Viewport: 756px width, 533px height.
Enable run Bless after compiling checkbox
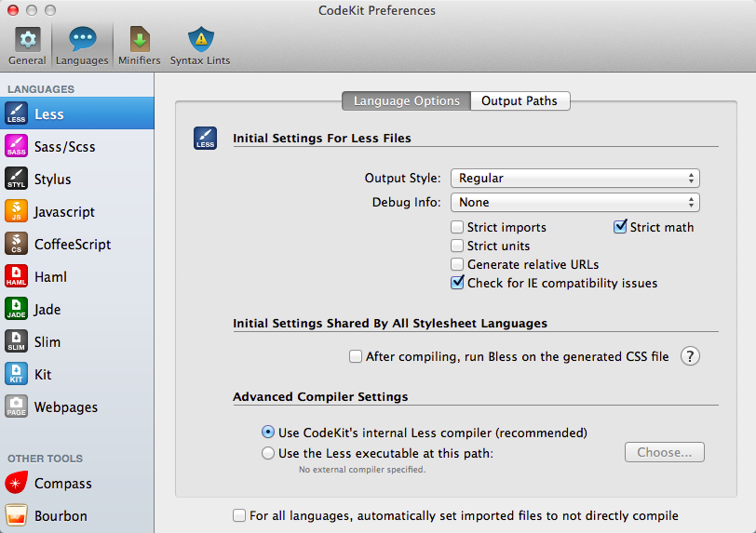point(356,356)
